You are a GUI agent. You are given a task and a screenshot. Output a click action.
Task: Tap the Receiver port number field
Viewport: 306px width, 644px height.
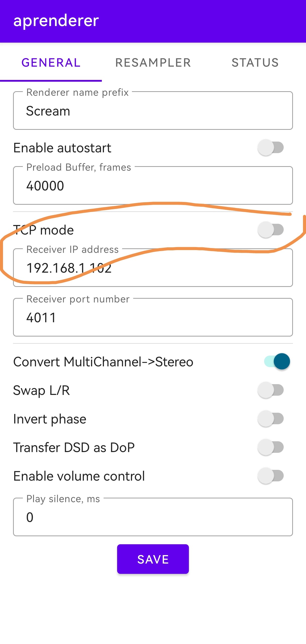pyautogui.click(x=153, y=317)
